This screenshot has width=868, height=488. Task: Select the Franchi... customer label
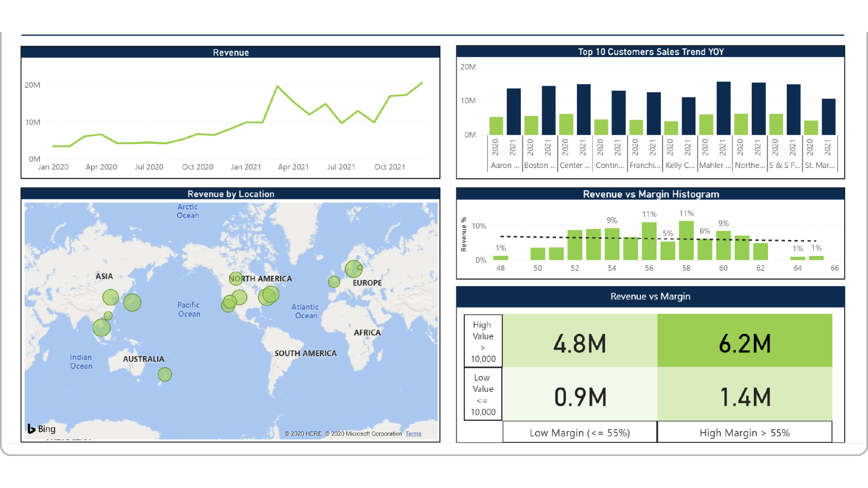pyautogui.click(x=645, y=165)
